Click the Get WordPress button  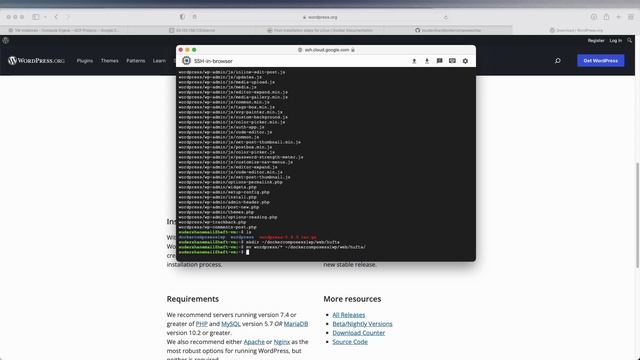tap(600, 60)
